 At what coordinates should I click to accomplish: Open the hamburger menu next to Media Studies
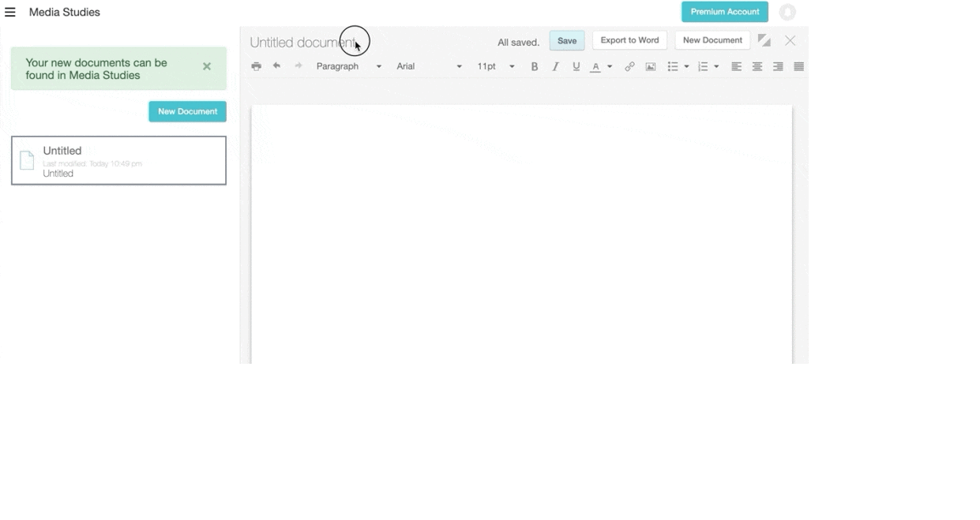(x=10, y=12)
